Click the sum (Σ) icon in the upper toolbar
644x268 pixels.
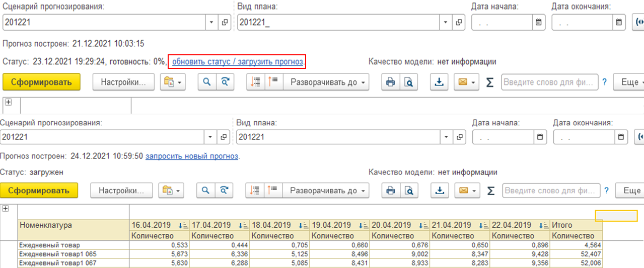click(489, 82)
